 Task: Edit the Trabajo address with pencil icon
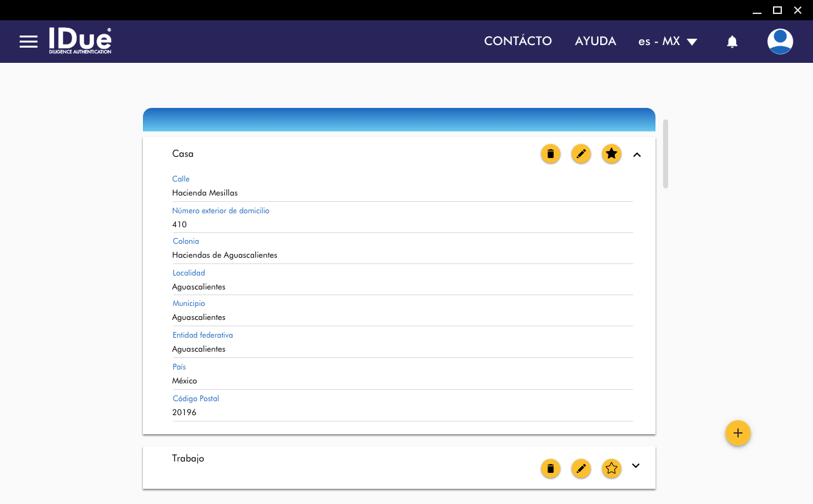click(x=581, y=469)
